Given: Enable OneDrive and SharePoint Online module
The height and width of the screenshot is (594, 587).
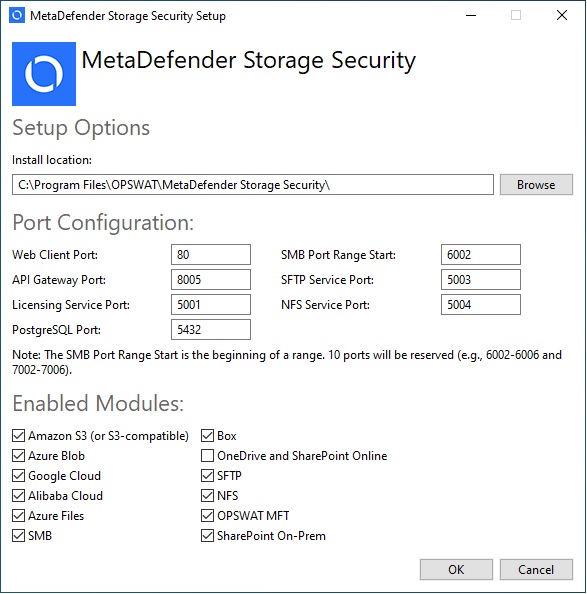Looking at the screenshot, I should (x=207, y=456).
